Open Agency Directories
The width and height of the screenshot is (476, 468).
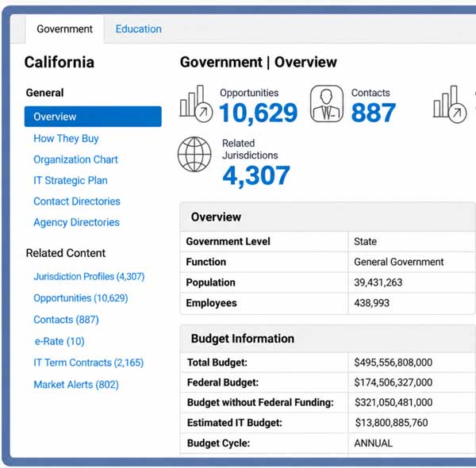pos(76,222)
